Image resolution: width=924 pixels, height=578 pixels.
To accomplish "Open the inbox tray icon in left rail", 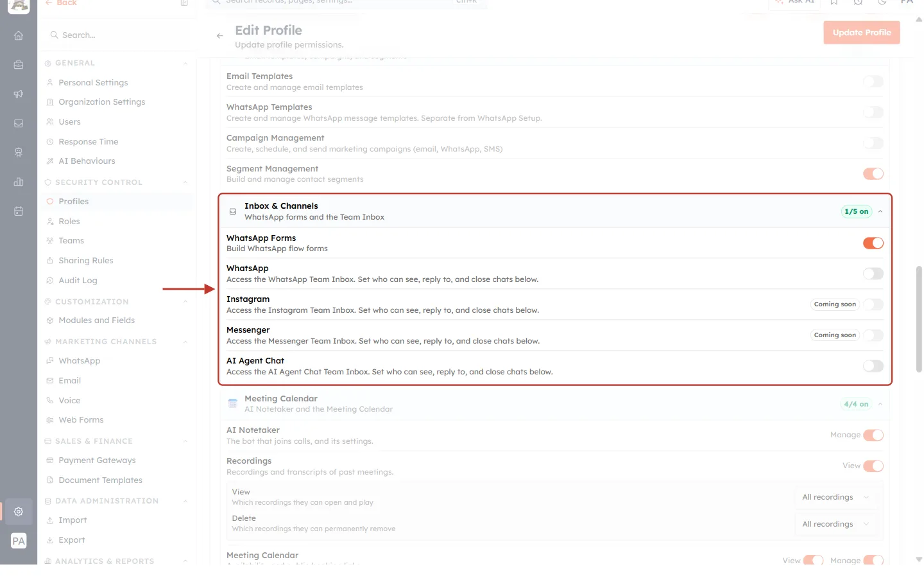I will pyautogui.click(x=19, y=123).
